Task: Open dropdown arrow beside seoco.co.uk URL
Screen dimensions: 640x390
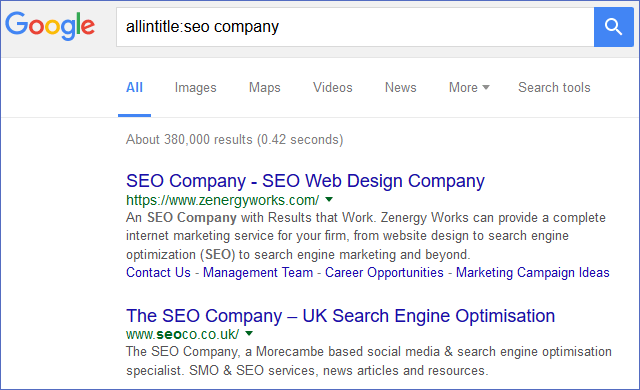Action: [x=249, y=333]
